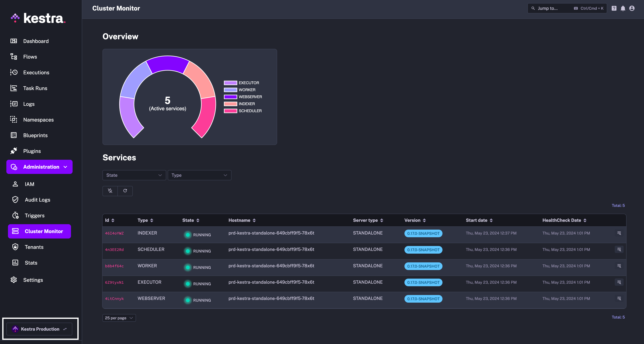Expand the 25 per page selector
This screenshot has height=344, width=644.
click(119, 318)
